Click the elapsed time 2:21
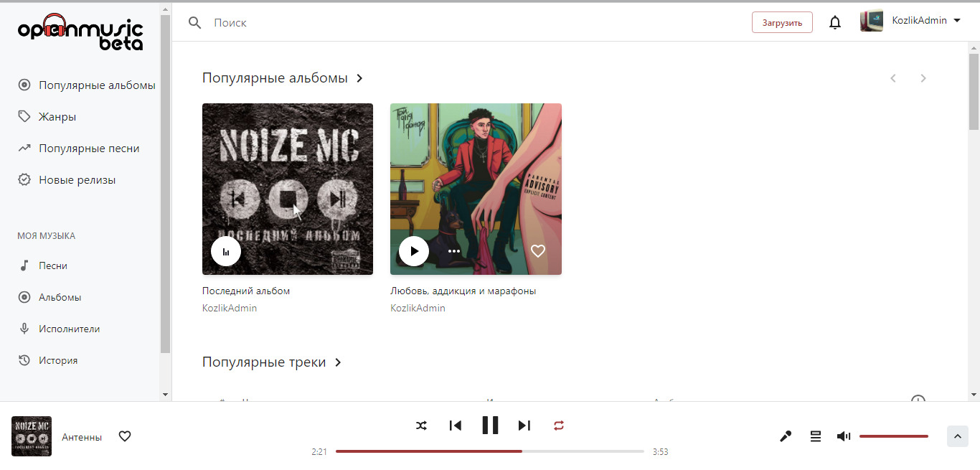The width and height of the screenshot is (980, 470). click(319, 452)
